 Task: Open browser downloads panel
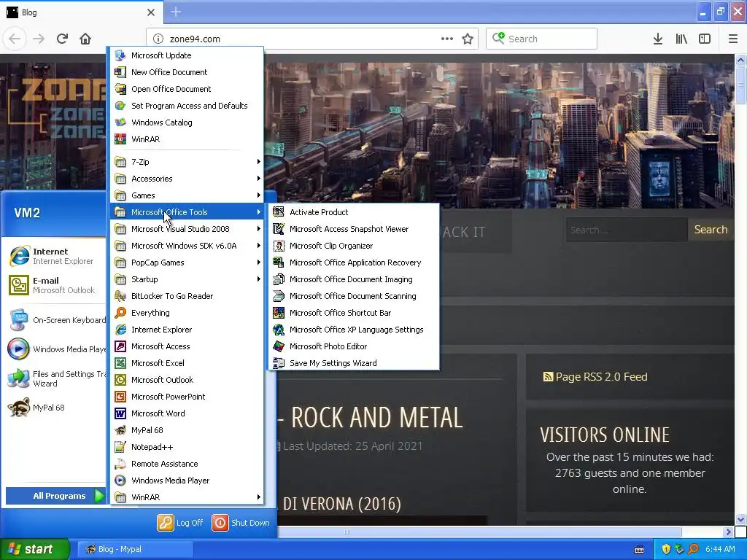657,39
